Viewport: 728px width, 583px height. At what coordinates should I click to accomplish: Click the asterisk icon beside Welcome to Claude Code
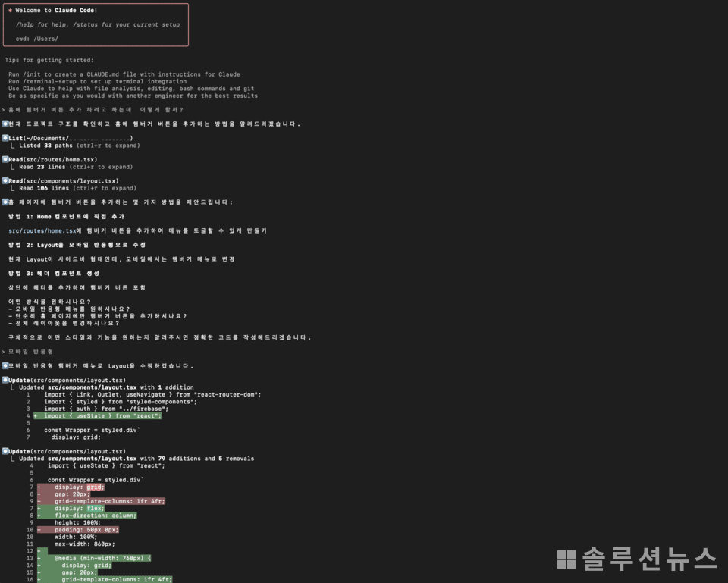point(10,10)
